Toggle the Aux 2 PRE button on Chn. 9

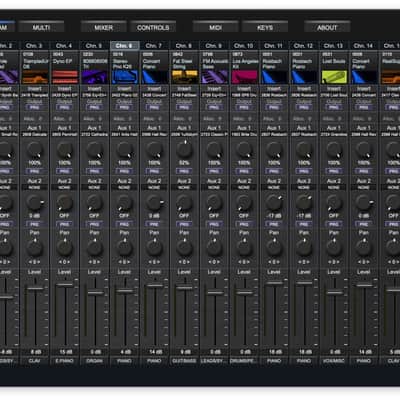[214, 224]
